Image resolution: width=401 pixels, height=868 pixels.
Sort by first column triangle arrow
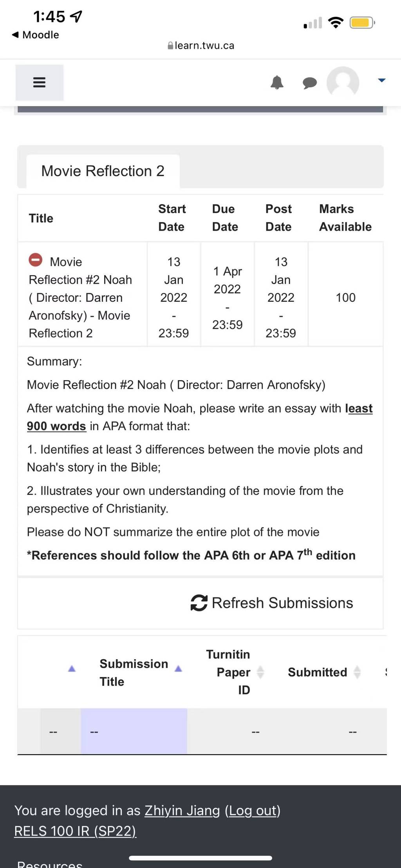click(72, 669)
